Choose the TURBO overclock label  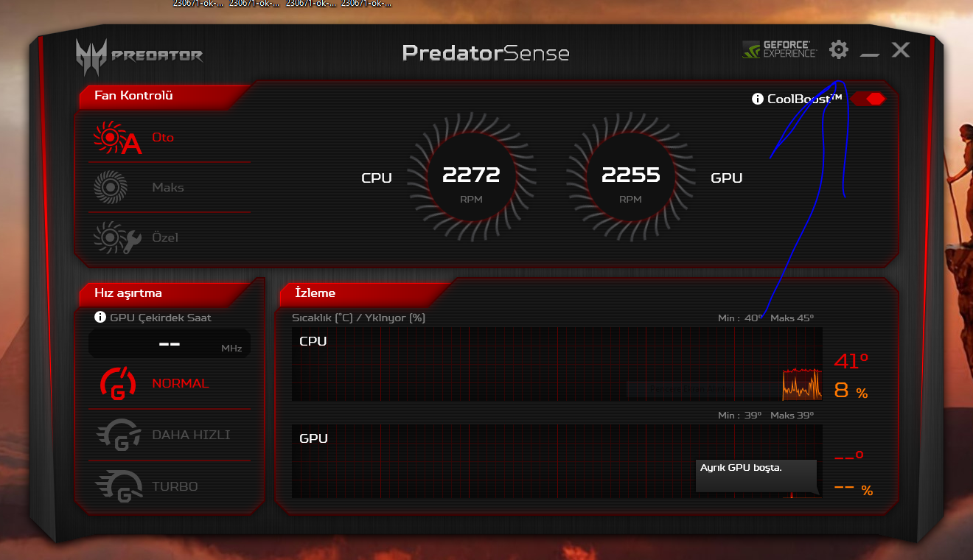pos(175,486)
